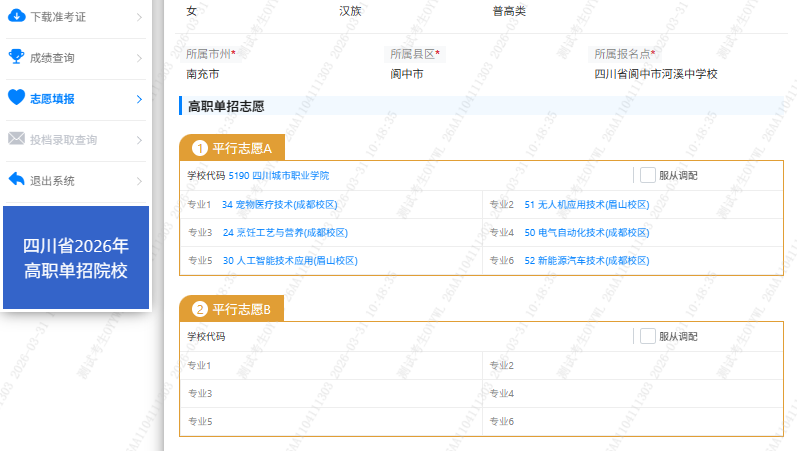Open the 成绩查询 menu item
This screenshot has height=451, width=797.
(x=76, y=58)
